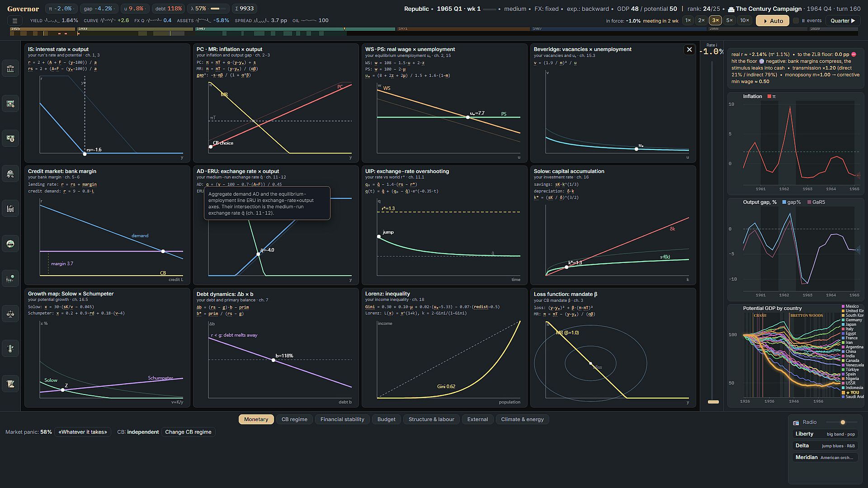This screenshot has width=868, height=488.
Task: Activate «Whatever it takes» button
Action: tap(83, 432)
